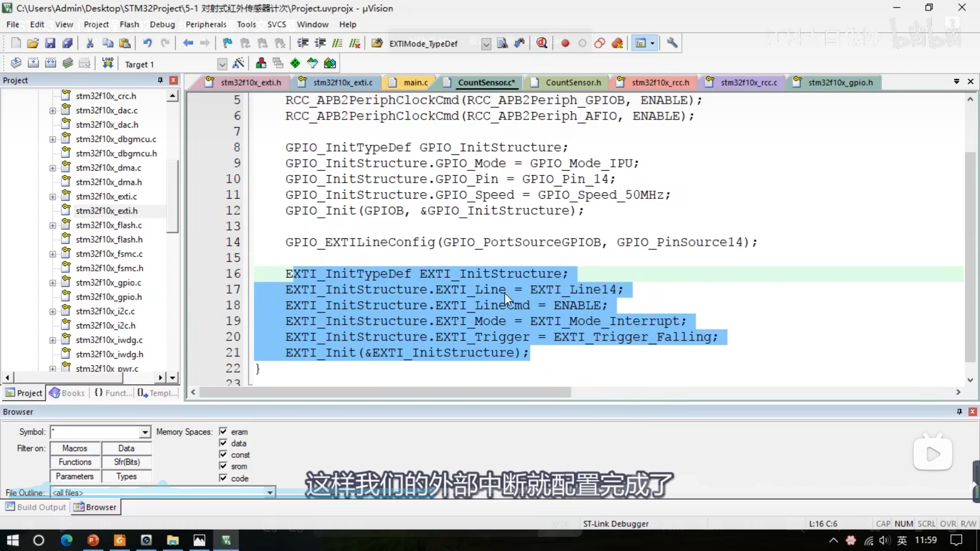
Task: Open Configuration wrench icon
Action: point(672,43)
